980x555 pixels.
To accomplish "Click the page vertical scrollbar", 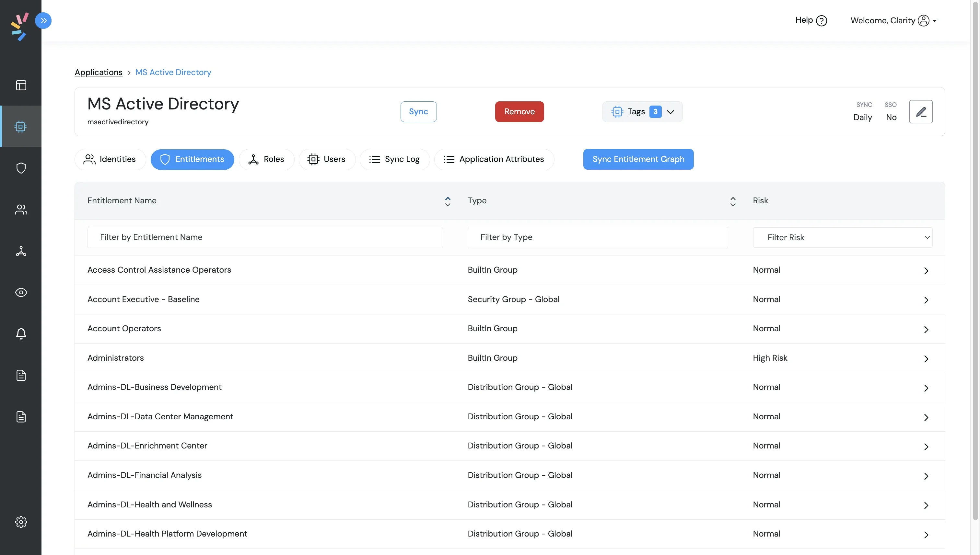I will pos(975,260).
